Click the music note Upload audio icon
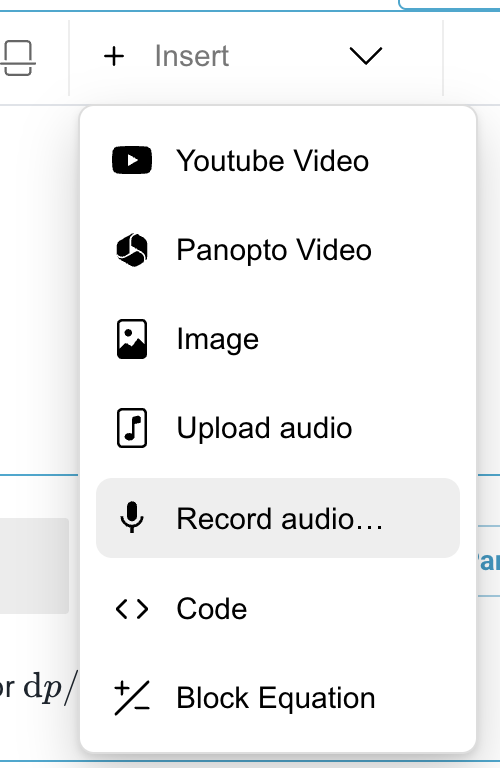500x768 pixels. 132,428
